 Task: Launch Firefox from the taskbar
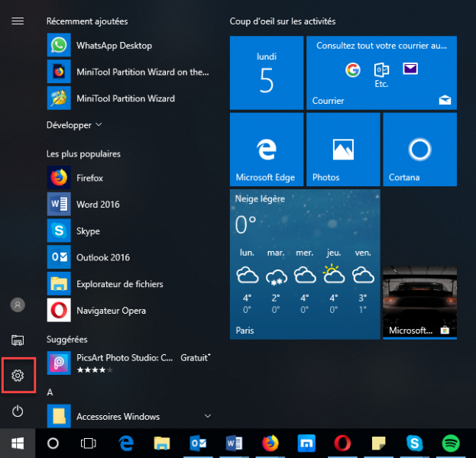(270, 443)
